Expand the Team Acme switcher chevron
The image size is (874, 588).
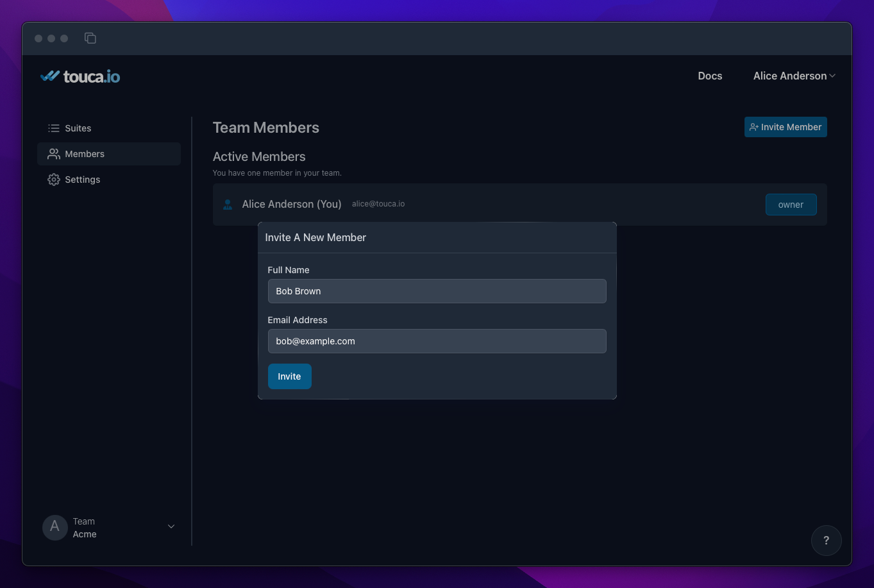point(171,526)
